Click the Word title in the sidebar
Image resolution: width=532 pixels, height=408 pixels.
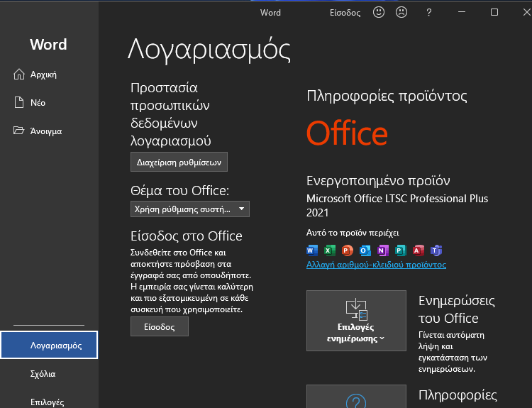(48, 45)
